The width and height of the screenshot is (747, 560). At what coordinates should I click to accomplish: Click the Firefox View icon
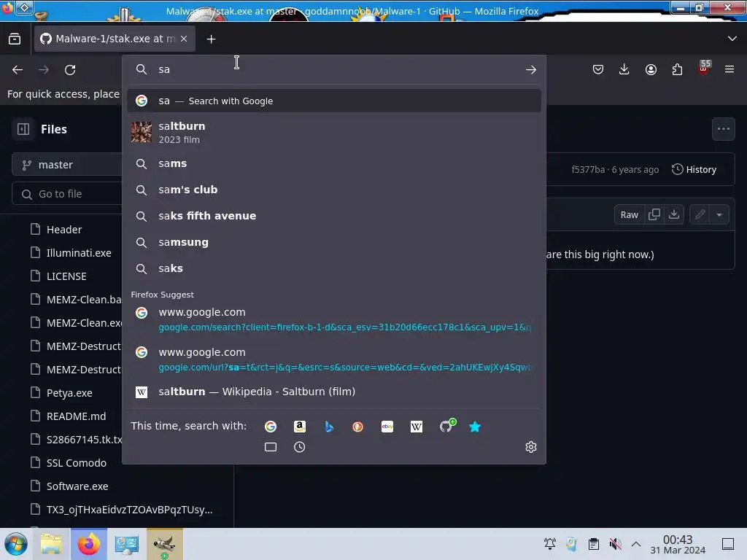tap(15, 39)
